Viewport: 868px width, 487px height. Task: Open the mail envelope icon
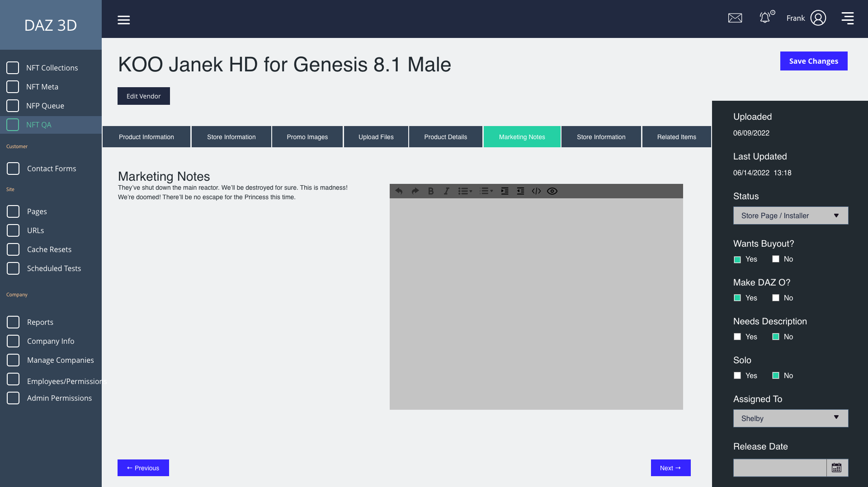735,18
